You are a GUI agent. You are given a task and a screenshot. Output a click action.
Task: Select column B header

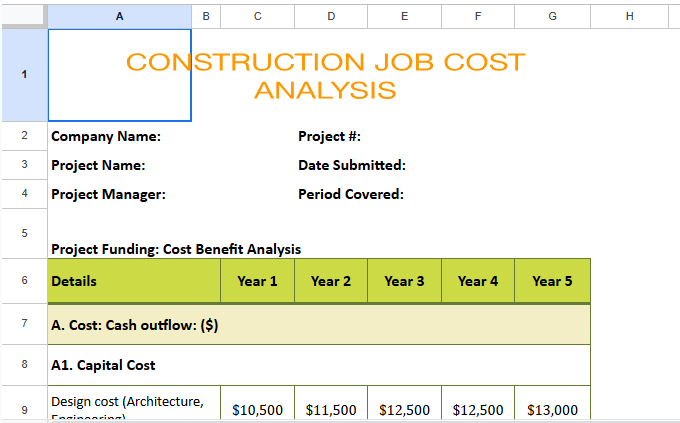click(206, 16)
